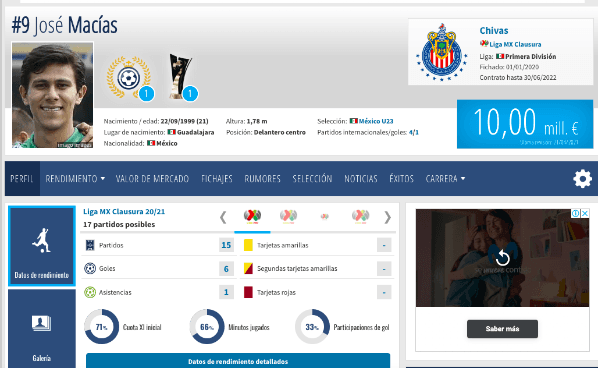This screenshot has height=368, width=598.
Task: Open the México U23 national team link
Action: coord(376,121)
